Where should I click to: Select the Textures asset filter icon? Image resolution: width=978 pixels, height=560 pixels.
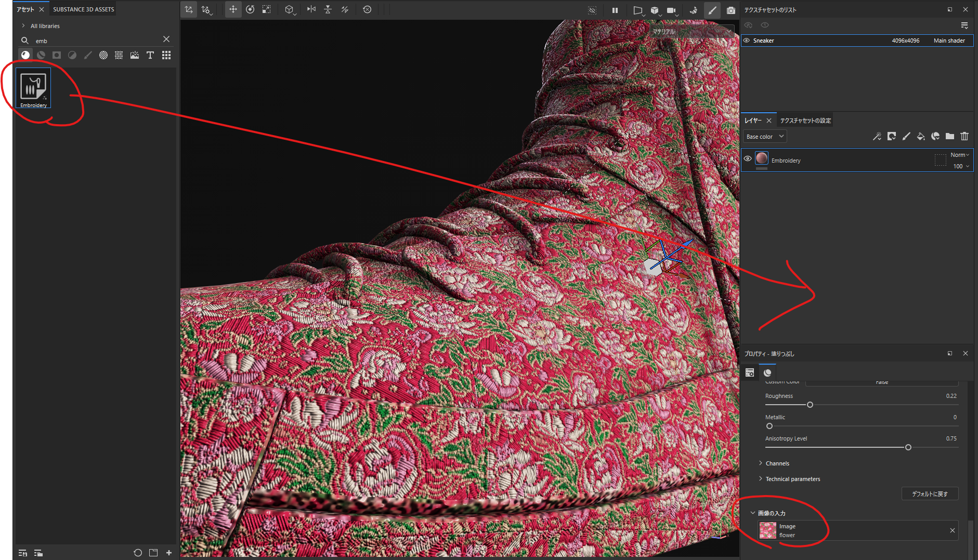tap(119, 55)
